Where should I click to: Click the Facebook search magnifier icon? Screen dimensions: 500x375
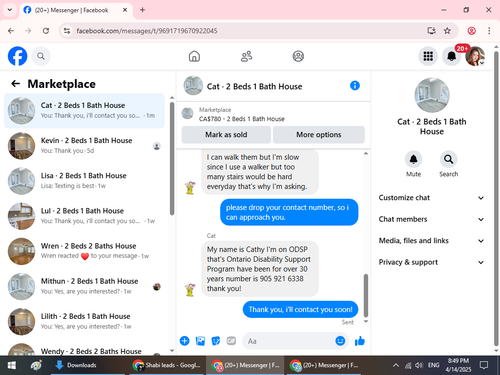tap(41, 56)
